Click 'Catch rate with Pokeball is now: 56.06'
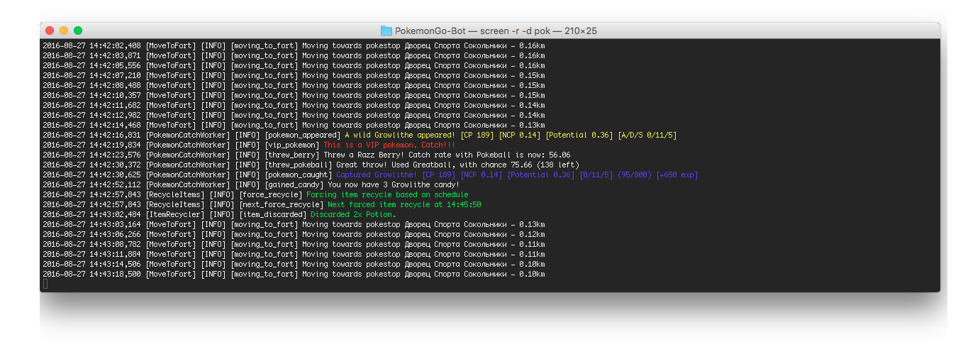Screen dimensions: 980x349 pos(491,155)
